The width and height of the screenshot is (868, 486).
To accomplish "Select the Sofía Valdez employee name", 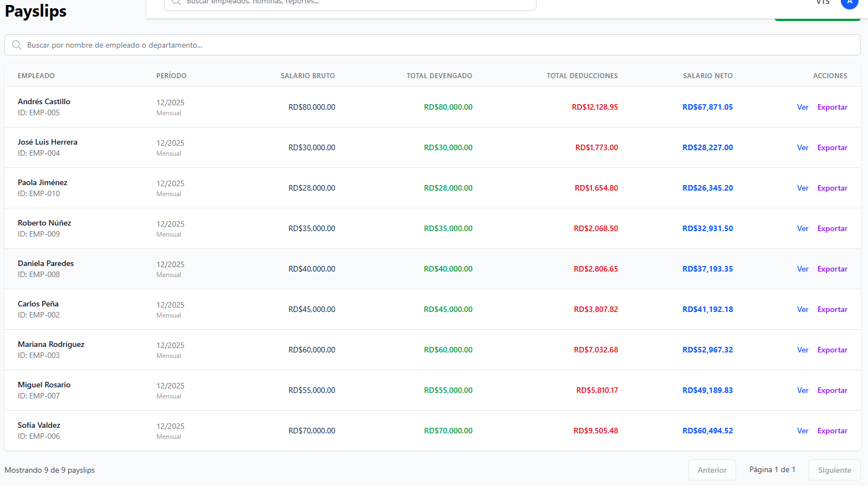I will pyautogui.click(x=39, y=425).
